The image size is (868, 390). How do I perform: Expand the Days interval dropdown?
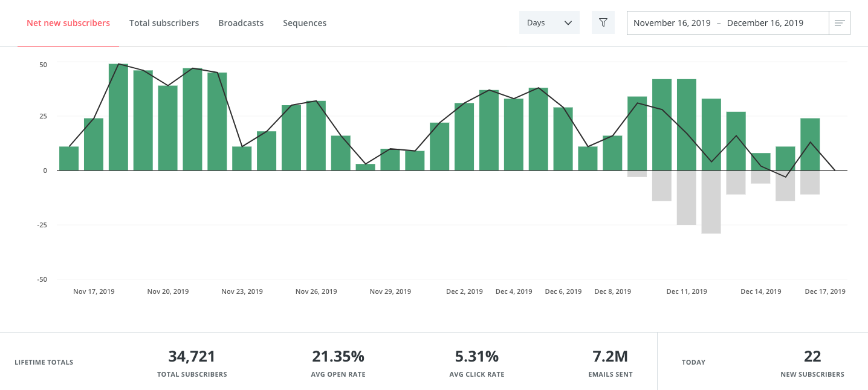pyautogui.click(x=549, y=22)
